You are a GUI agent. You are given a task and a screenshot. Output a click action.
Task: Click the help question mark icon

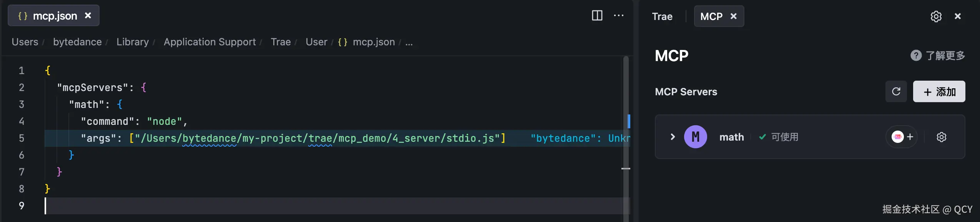916,56
